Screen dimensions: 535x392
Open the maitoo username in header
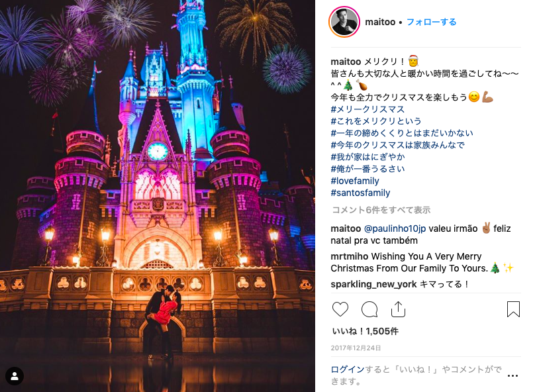point(380,22)
